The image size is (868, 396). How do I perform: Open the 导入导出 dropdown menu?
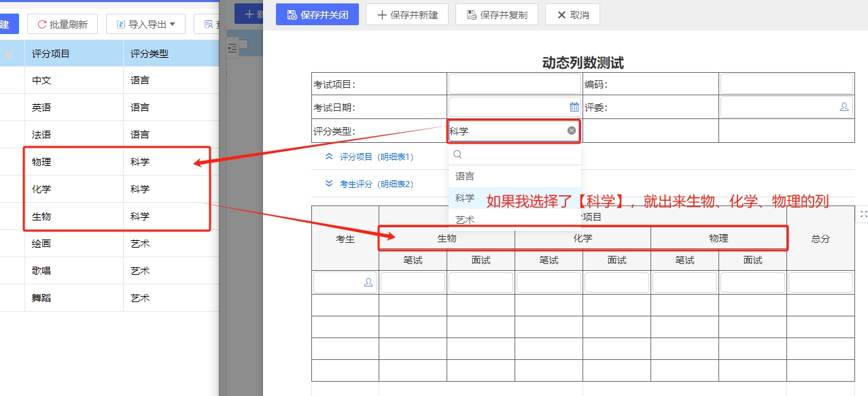(145, 24)
